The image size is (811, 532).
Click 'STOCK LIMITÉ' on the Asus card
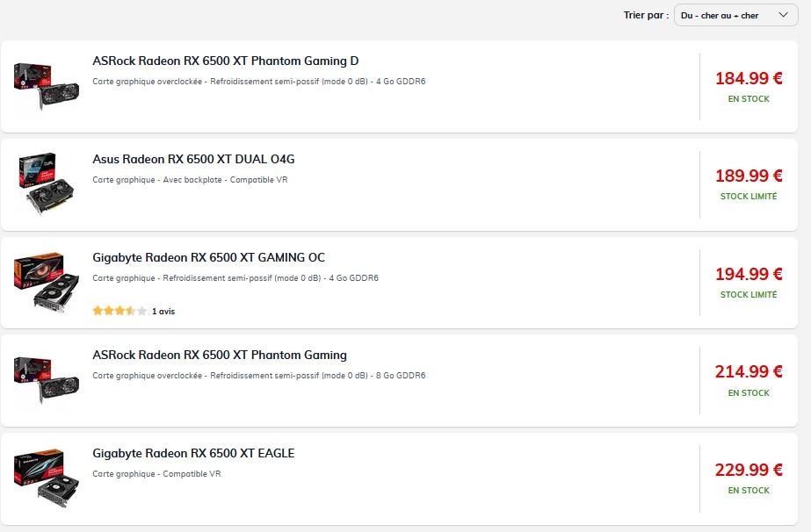[x=749, y=197]
